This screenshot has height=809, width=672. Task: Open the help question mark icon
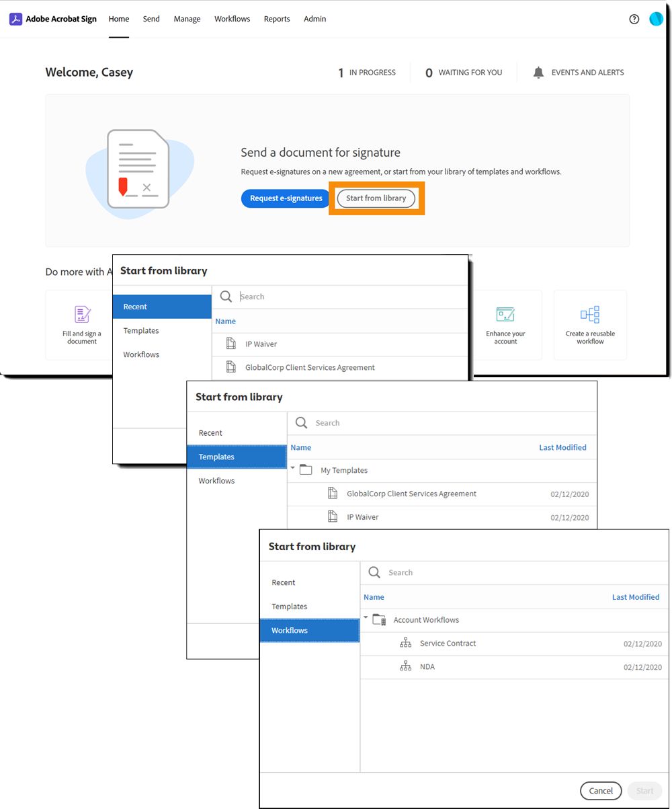(x=634, y=19)
